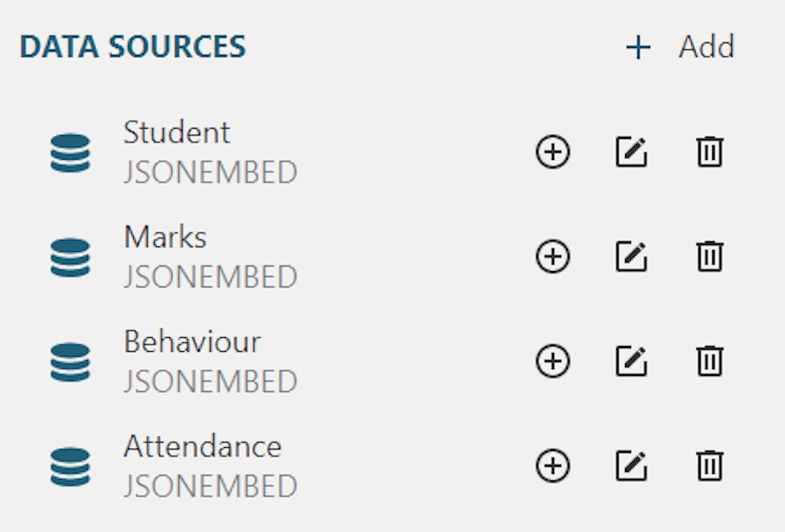The width and height of the screenshot is (785, 532).
Task: Delete the Attendance data source
Action: click(710, 465)
